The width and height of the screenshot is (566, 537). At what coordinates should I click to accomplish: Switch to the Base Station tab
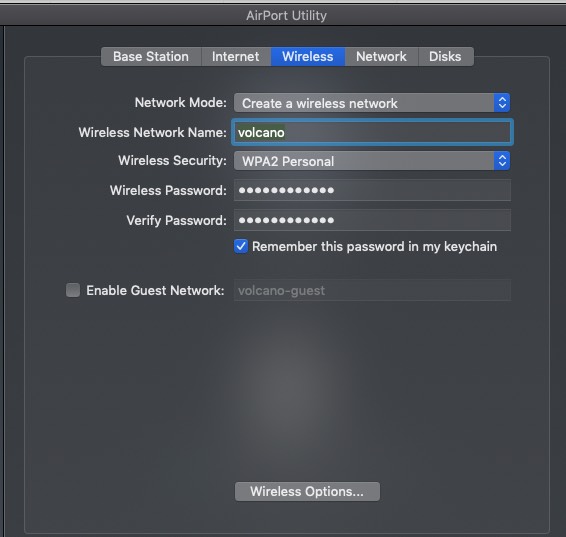point(151,57)
